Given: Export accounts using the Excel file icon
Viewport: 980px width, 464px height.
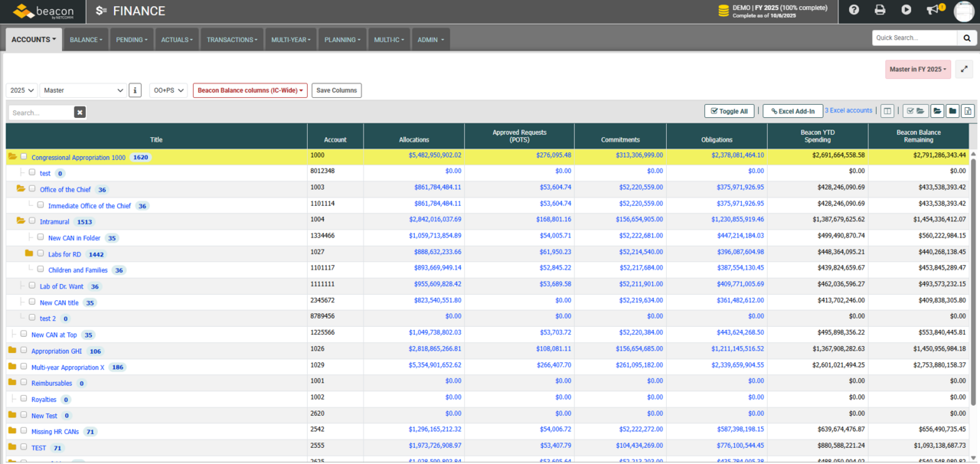Looking at the screenshot, I should pos(968,110).
